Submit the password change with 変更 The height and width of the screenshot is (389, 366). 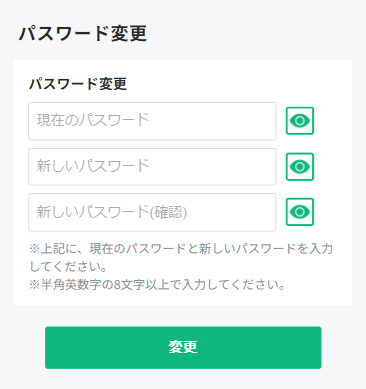point(183,347)
